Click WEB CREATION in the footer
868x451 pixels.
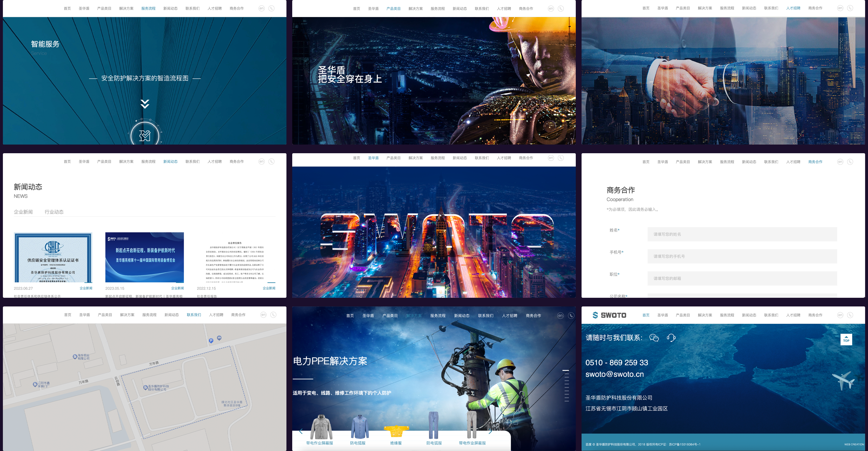click(x=854, y=444)
